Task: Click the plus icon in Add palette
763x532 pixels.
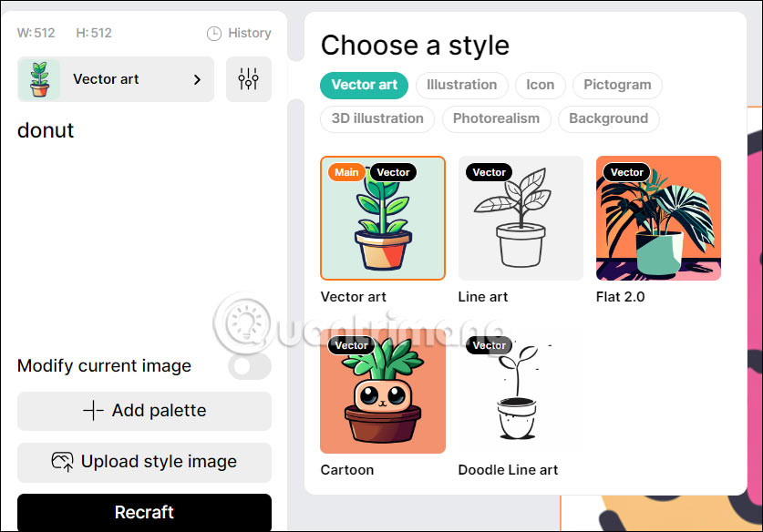Action: coord(93,411)
